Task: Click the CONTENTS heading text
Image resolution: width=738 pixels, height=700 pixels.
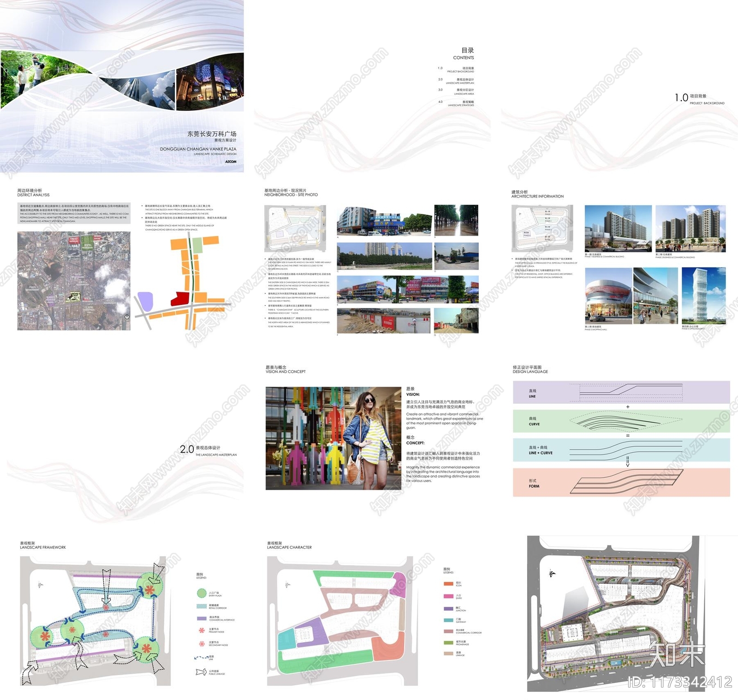Action: (464, 58)
